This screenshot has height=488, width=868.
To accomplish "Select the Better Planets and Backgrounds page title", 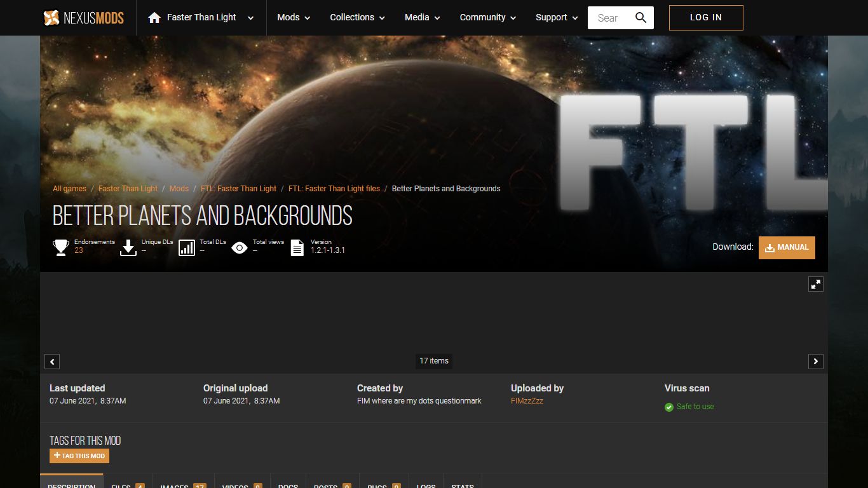I will tap(202, 216).
